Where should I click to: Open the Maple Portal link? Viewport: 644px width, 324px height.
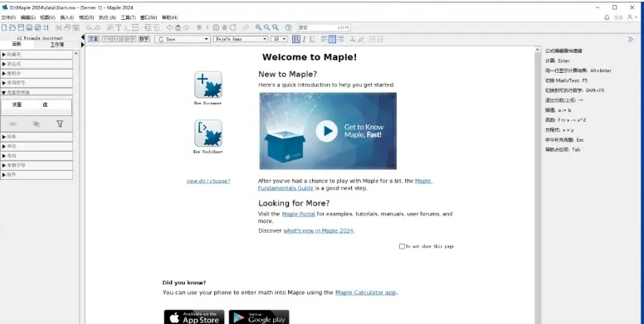(298, 214)
